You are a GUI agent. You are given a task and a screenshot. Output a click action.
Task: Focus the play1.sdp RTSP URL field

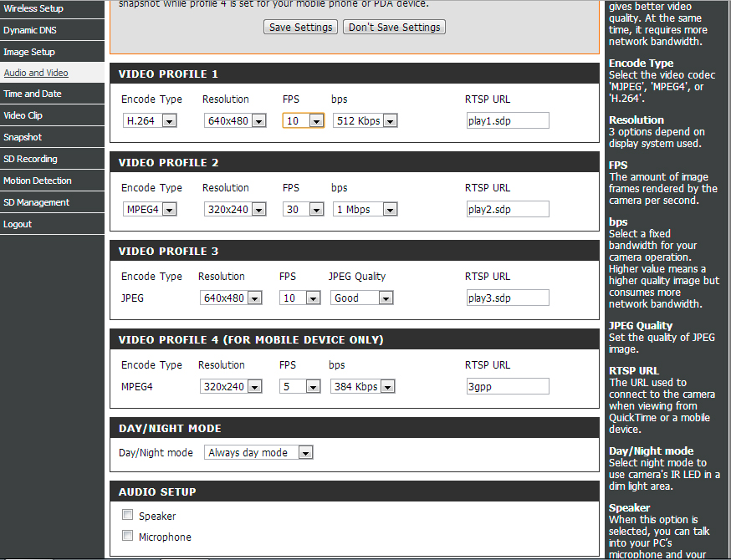[x=508, y=120]
